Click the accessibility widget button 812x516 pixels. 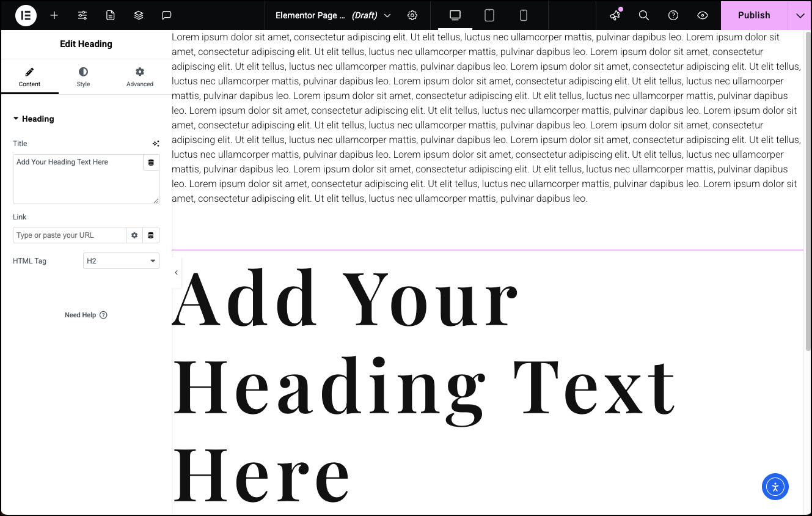tap(775, 487)
